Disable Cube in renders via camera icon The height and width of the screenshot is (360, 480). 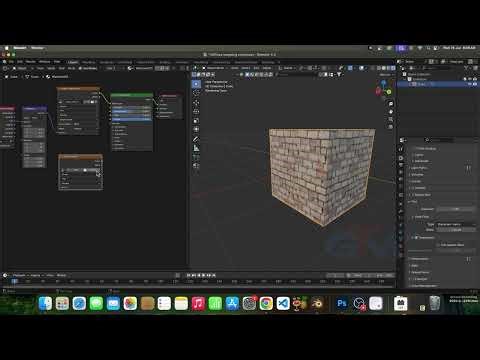click(x=475, y=84)
